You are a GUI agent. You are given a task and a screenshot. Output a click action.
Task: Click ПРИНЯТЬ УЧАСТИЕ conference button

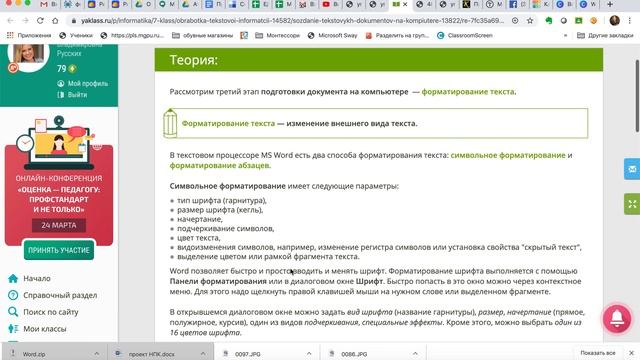click(x=59, y=250)
